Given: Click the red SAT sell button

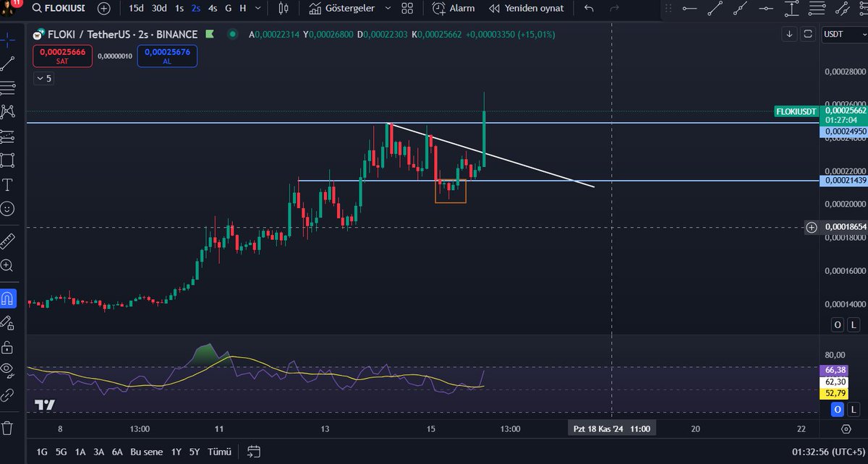Looking at the screenshot, I should coord(62,56).
